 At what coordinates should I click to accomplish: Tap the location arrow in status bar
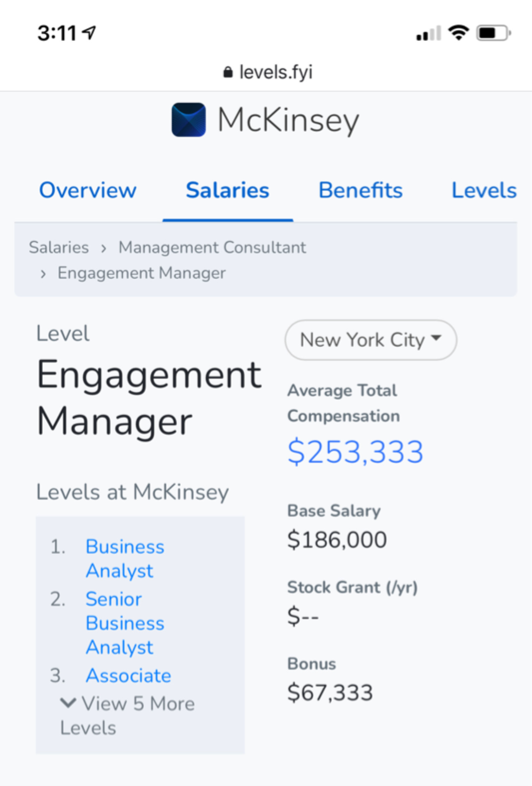89,33
